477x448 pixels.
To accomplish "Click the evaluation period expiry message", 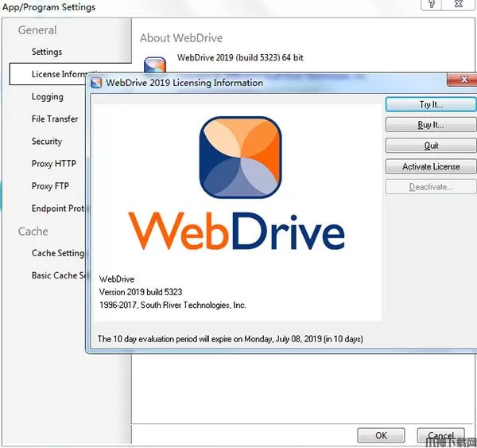I will [x=231, y=339].
